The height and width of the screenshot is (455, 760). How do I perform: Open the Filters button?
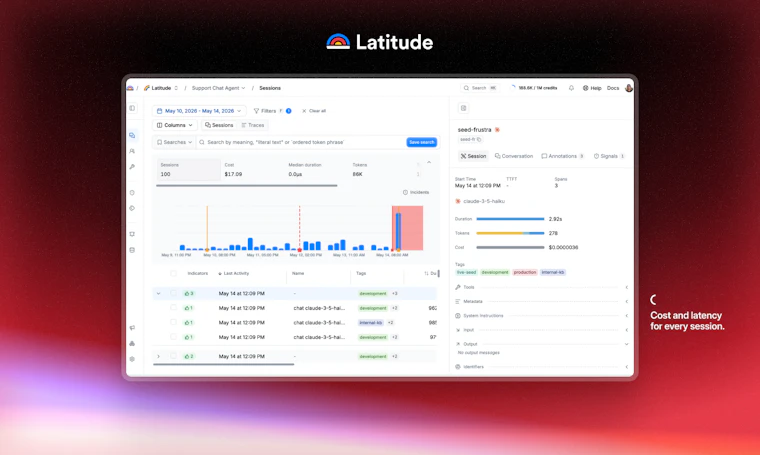coord(272,111)
